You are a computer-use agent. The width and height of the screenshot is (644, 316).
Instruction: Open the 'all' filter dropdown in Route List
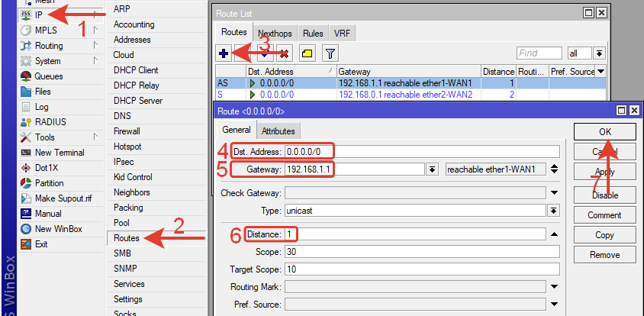click(x=599, y=53)
